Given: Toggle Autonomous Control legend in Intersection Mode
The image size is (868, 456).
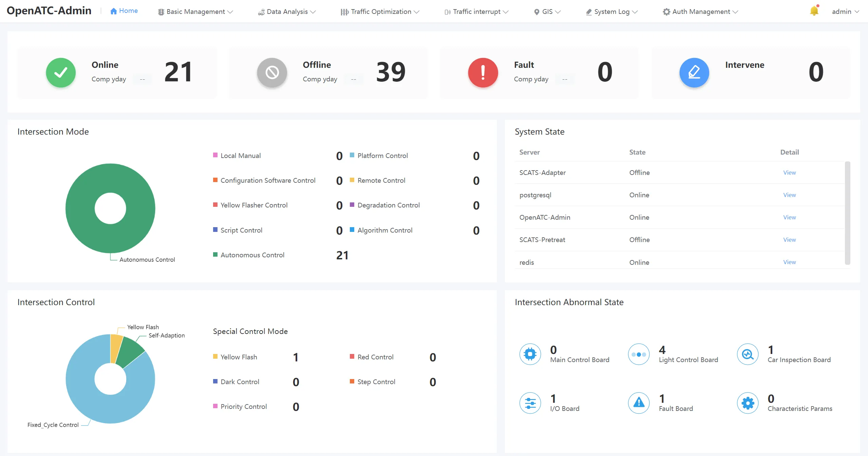Looking at the screenshot, I should coord(249,255).
